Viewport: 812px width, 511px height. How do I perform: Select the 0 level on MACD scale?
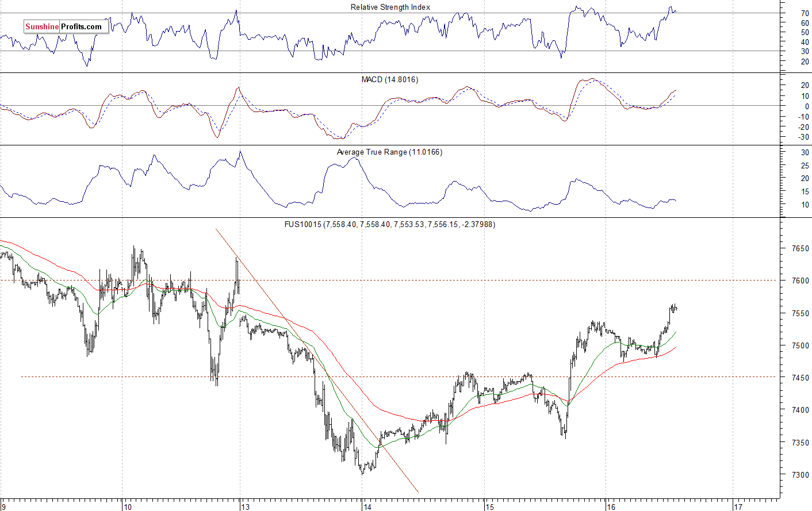point(807,107)
